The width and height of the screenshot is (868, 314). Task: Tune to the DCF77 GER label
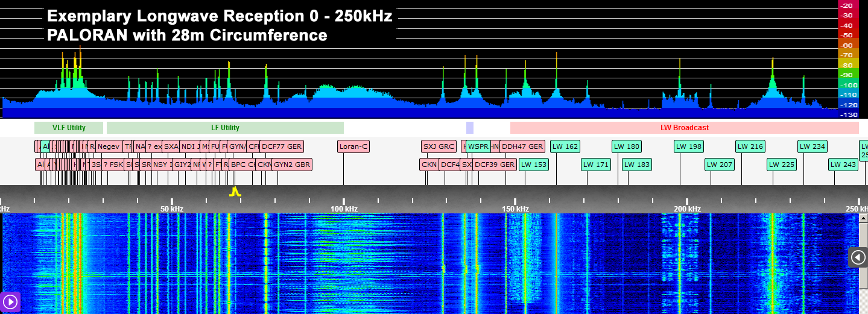[282, 146]
